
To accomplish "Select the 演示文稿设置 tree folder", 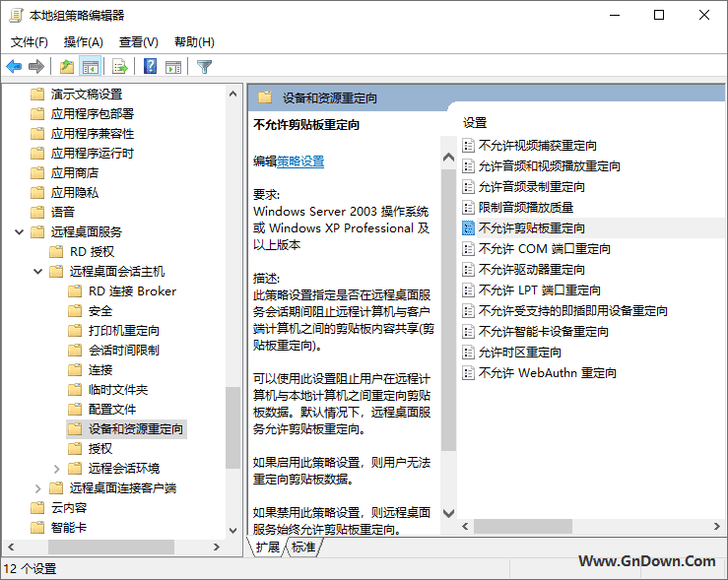I will click(x=87, y=94).
